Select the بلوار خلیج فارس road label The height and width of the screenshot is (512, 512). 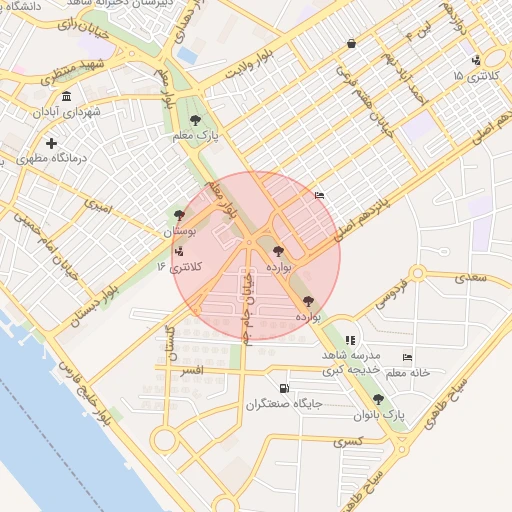(x=85, y=393)
